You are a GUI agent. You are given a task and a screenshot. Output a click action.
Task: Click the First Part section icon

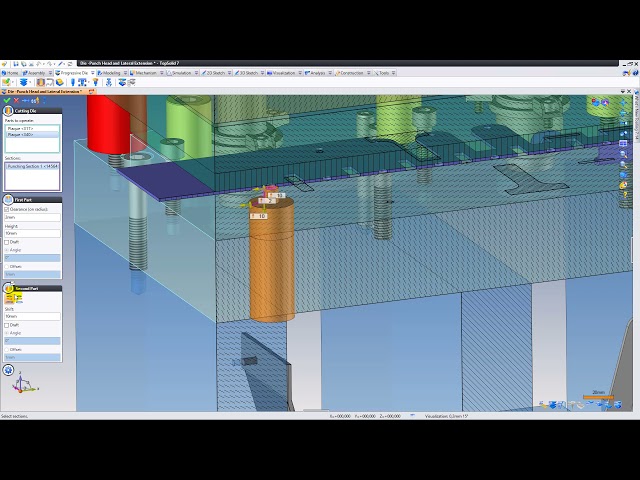[8, 200]
